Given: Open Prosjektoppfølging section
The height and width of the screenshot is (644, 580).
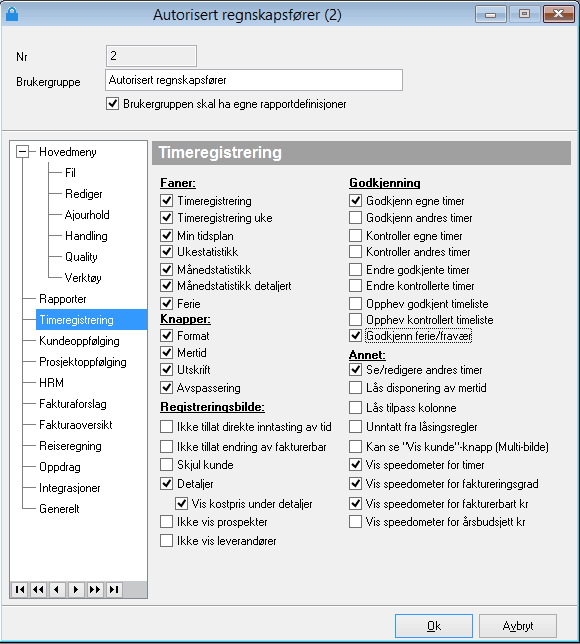Looking at the screenshot, I should tap(83, 362).
